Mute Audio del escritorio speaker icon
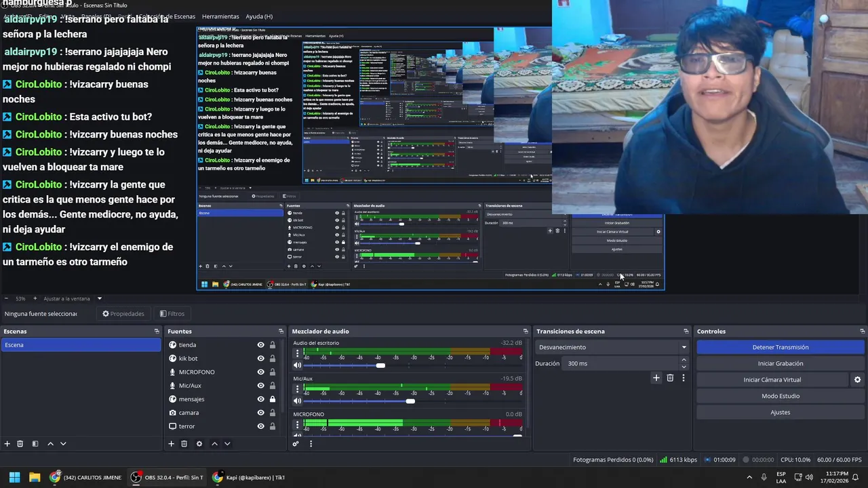868x488 pixels. pos(297,365)
